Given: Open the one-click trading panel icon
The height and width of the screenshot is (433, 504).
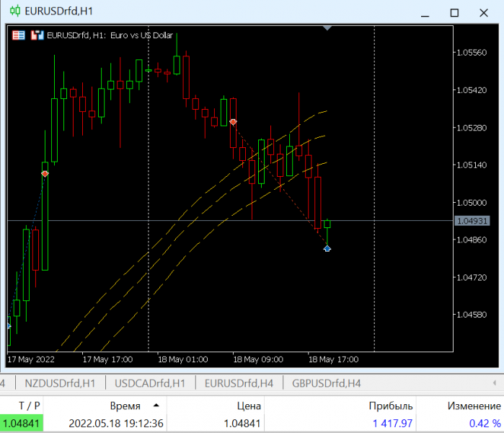Looking at the screenshot, I should click(19, 35).
